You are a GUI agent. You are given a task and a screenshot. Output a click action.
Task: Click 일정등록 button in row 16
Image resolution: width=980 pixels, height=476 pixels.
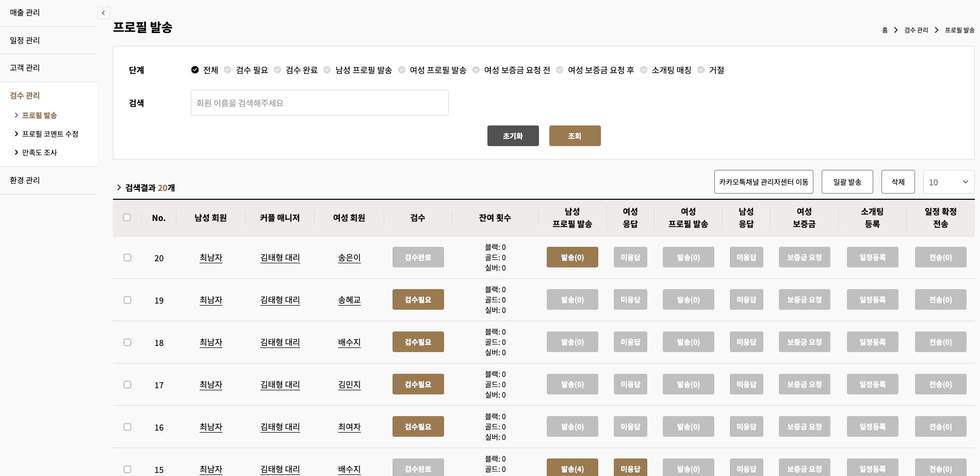click(873, 426)
